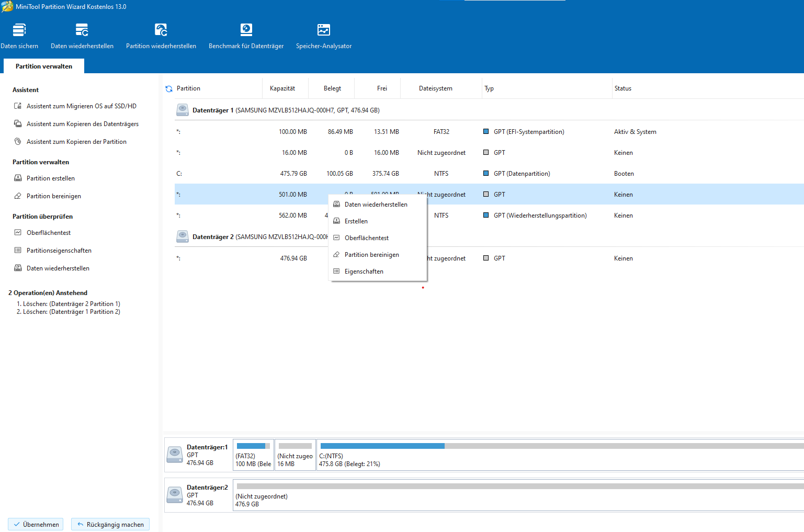Sort the list by Kapazität column header

tap(282, 88)
